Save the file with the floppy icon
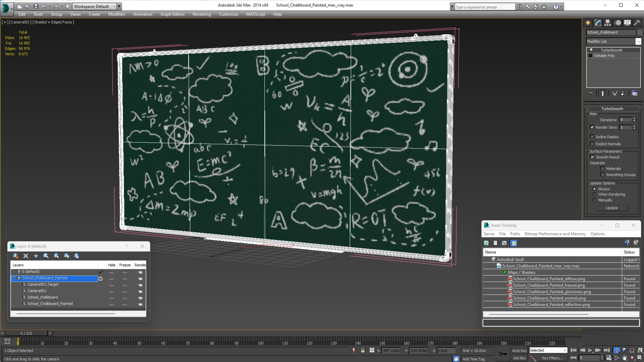This screenshot has width=644, height=362. coord(36,6)
